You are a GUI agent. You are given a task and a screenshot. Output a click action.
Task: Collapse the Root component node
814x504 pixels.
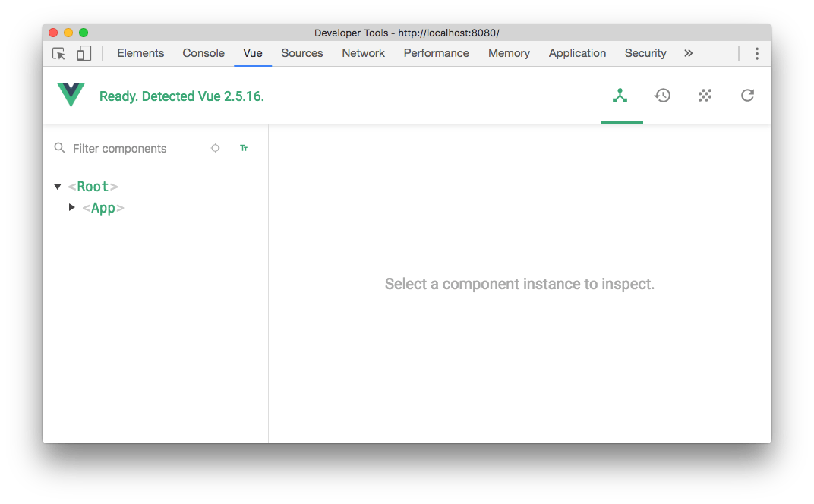[x=58, y=186]
